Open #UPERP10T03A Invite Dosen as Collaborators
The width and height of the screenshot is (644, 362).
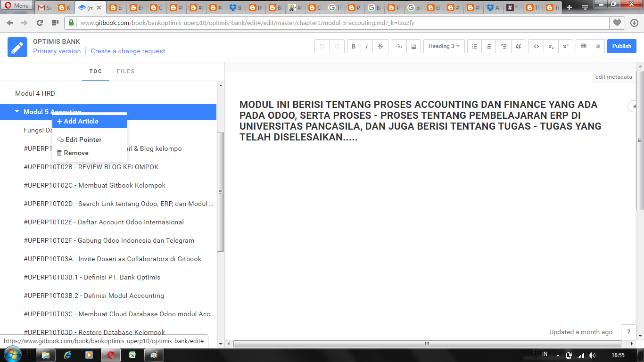pos(112,259)
